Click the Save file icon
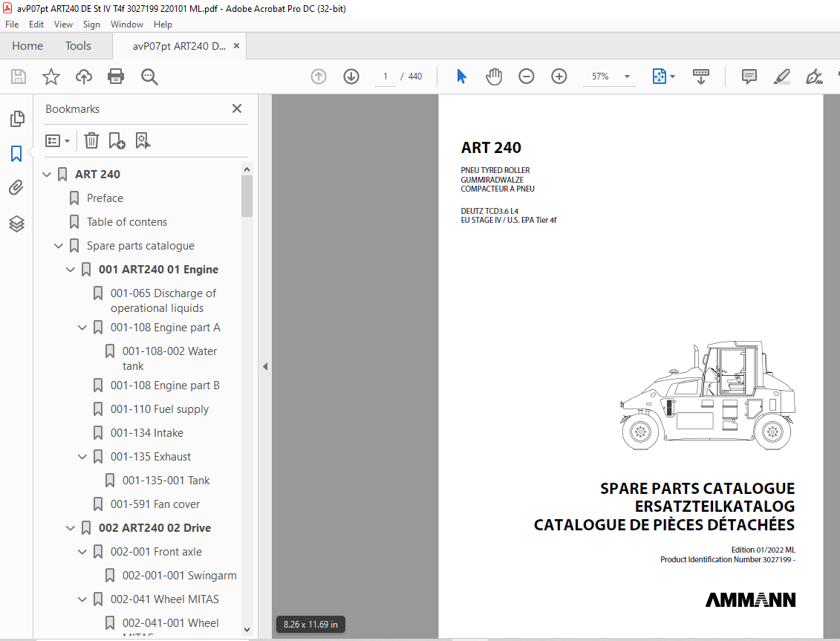The width and height of the screenshot is (840, 641). click(19, 77)
